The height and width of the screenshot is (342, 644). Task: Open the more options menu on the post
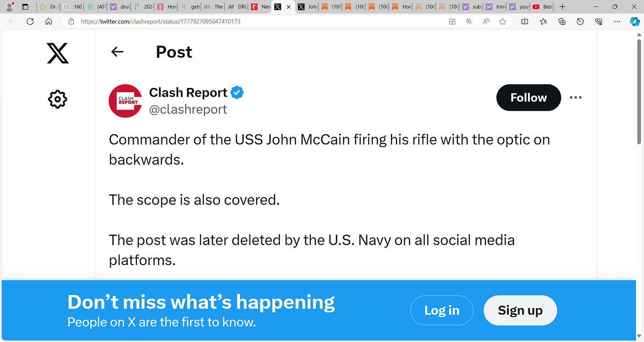[575, 97]
